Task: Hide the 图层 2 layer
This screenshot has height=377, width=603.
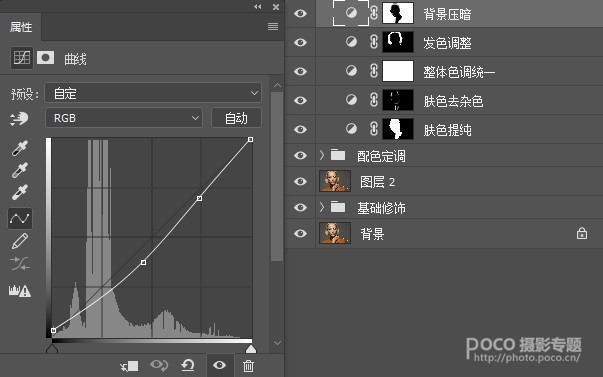Action: [300, 181]
